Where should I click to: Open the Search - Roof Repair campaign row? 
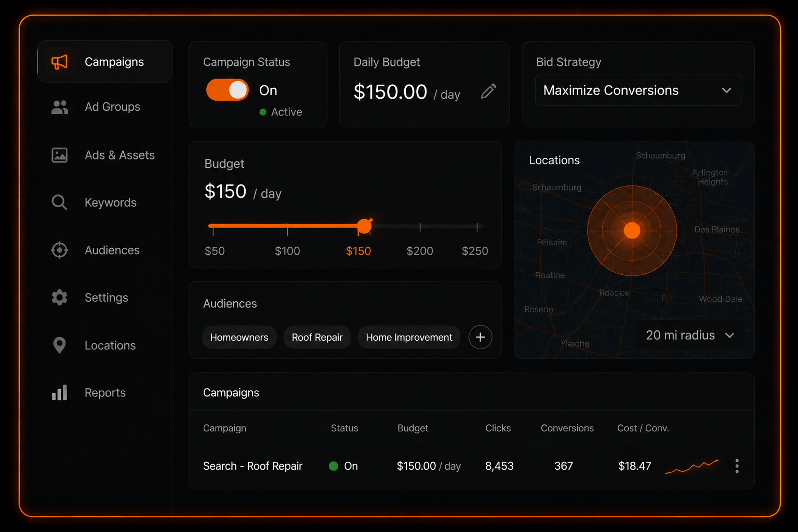[x=472, y=466]
